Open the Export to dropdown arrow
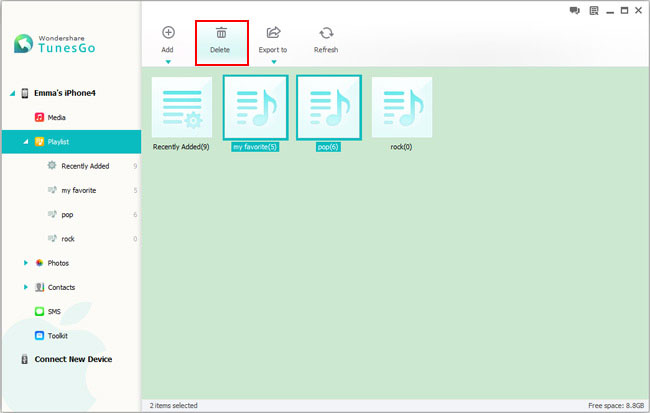 [274, 62]
